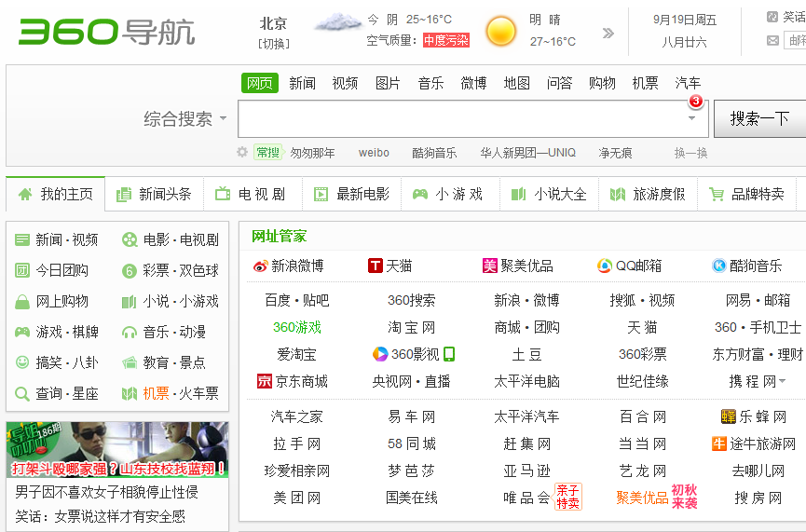Click the green mobile phone icon after 360影视
The height and width of the screenshot is (532, 806).
[x=449, y=354]
